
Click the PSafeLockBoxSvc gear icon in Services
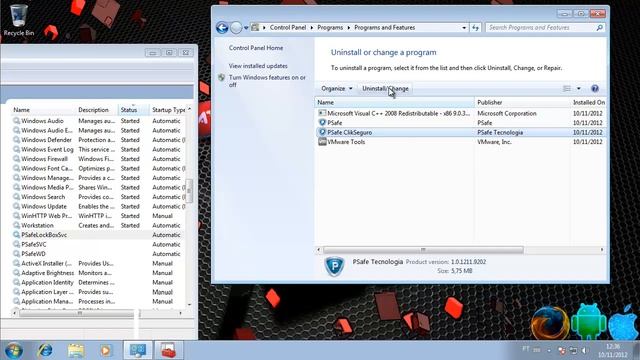[x=16, y=235]
